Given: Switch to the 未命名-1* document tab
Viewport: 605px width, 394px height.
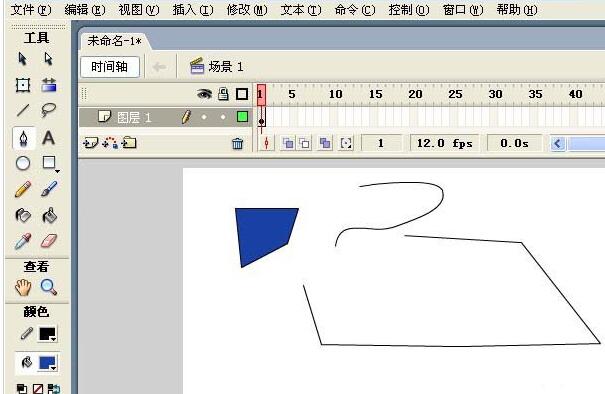Looking at the screenshot, I should pos(114,41).
